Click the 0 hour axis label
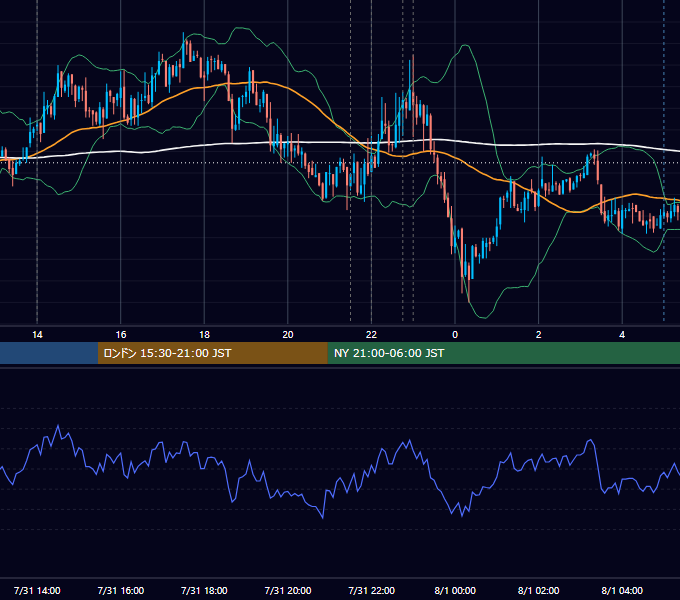The height and width of the screenshot is (600, 680). pos(455,335)
